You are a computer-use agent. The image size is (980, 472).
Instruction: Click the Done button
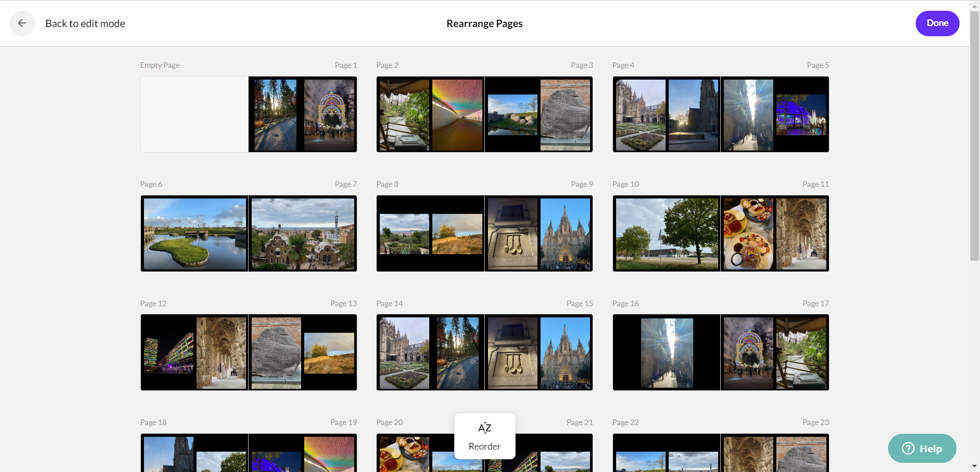tap(937, 23)
